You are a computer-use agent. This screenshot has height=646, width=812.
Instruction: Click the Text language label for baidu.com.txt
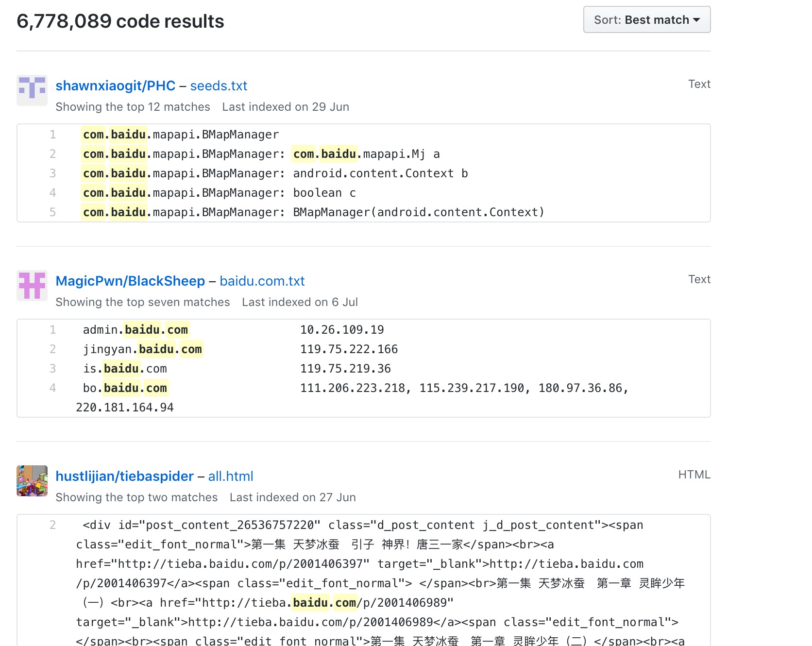click(x=699, y=279)
